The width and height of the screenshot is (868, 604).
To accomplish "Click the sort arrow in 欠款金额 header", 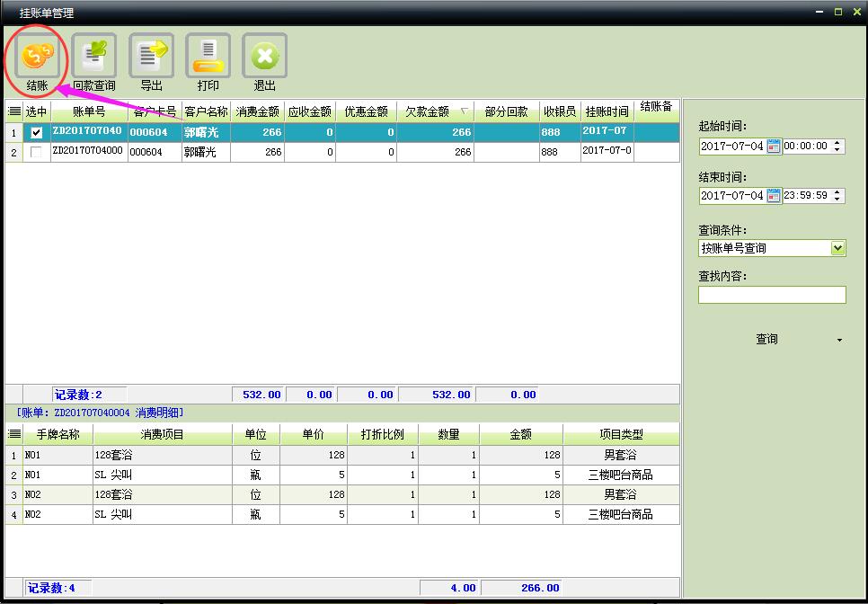I will tap(465, 111).
